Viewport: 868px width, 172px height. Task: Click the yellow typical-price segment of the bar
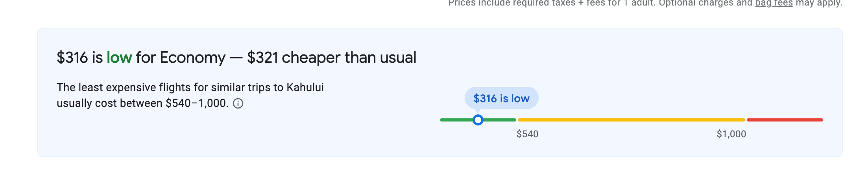[631, 120]
